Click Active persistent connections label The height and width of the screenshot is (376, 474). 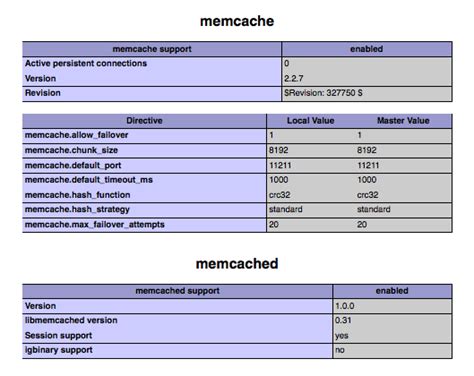coord(86,63)
